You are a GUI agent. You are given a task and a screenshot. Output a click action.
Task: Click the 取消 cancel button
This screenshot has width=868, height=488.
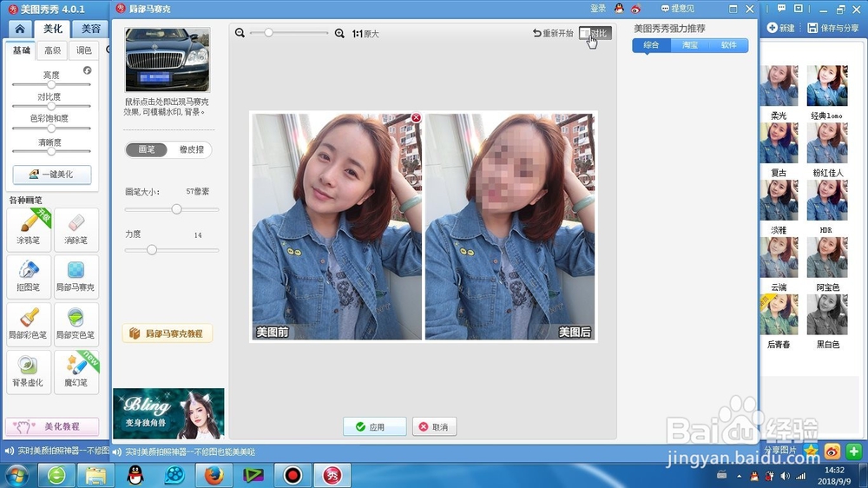[x=435, y=426]
